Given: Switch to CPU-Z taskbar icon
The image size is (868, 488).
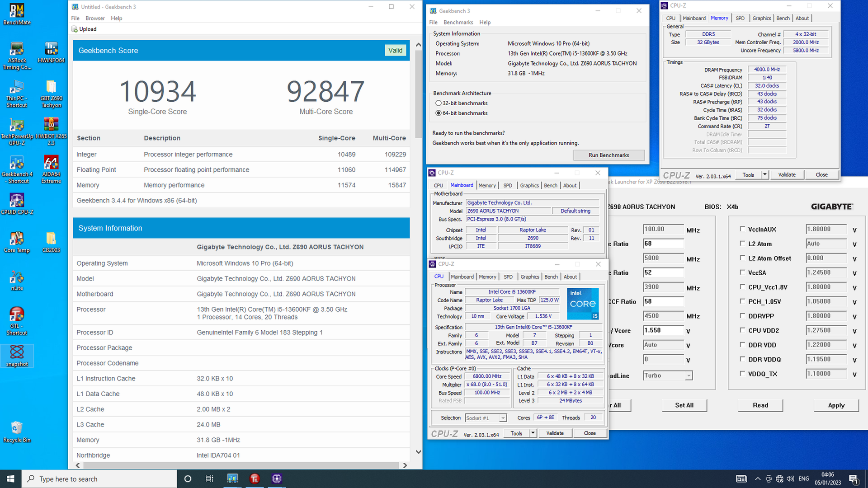Looking at the screenshot, I should pyautogui.click(x=277, y=479).
